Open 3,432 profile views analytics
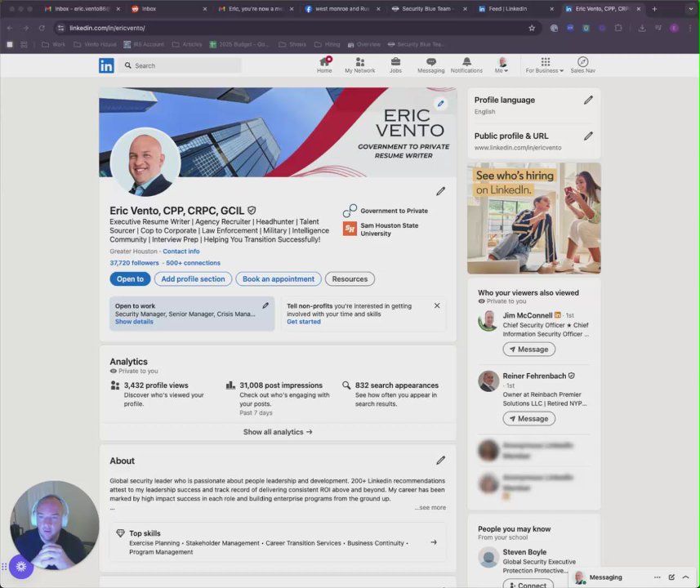The image size is (700, 588). (156, 385)
